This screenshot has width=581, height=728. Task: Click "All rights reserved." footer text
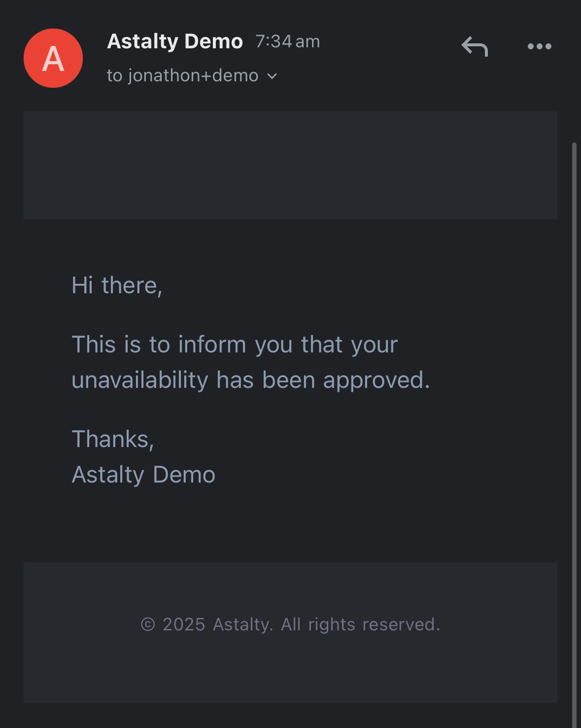(x=360, y=624)
